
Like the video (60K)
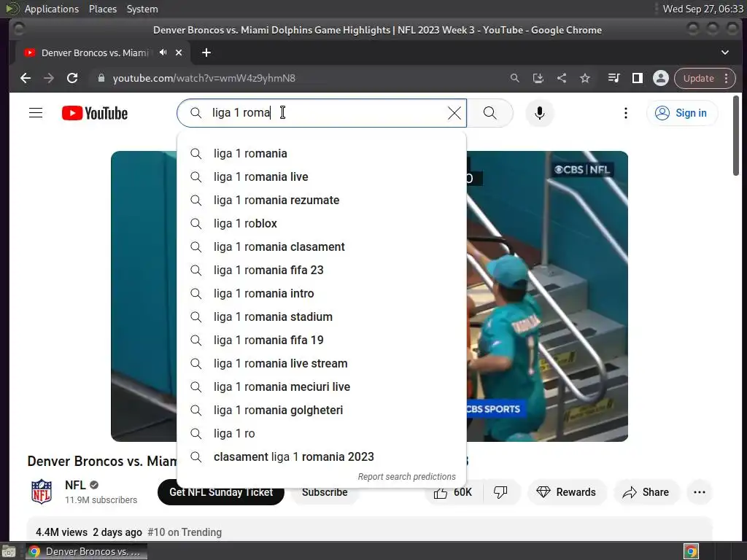tap(453, 492)
